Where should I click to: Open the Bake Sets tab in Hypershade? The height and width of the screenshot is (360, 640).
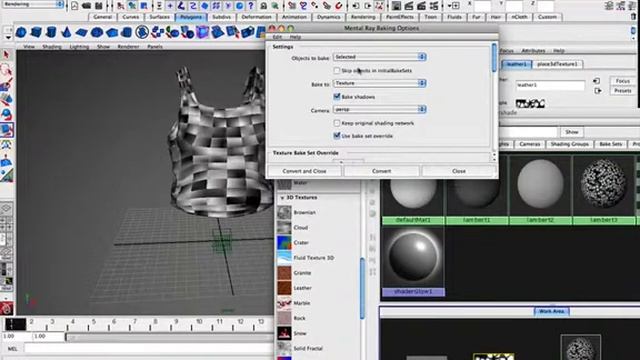611,144
